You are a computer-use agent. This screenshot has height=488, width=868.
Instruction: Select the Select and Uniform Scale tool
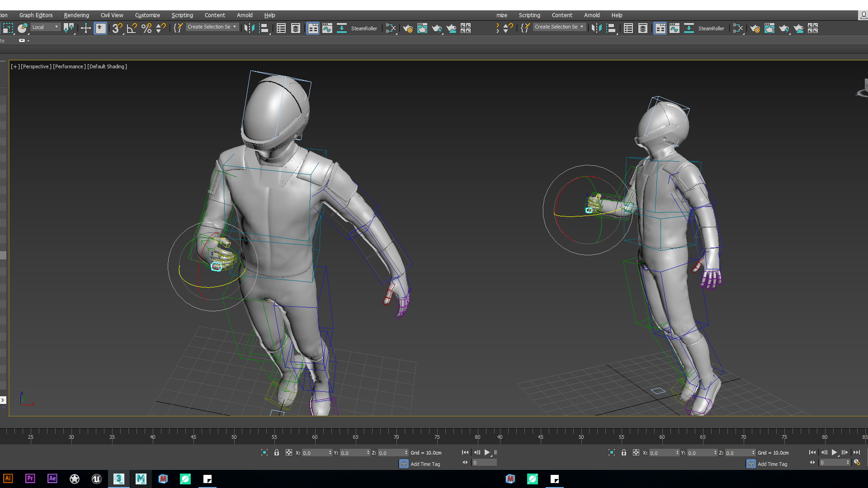(x=8, y=28)
